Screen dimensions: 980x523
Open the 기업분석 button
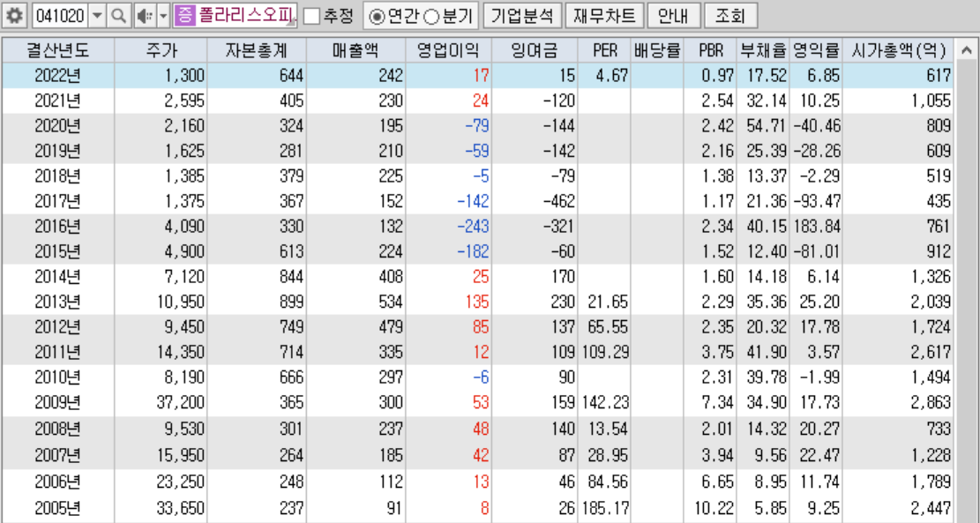coord(522,16)
